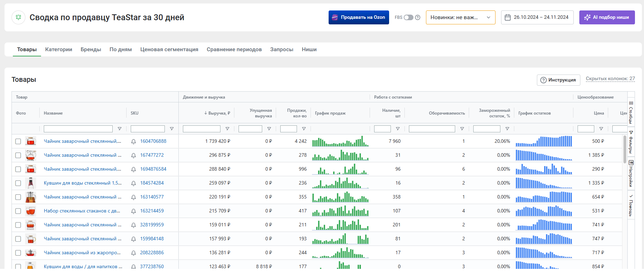Check the box for SKU 163140577 row
This screenshot has width=644, height=272.
point(18,197)
